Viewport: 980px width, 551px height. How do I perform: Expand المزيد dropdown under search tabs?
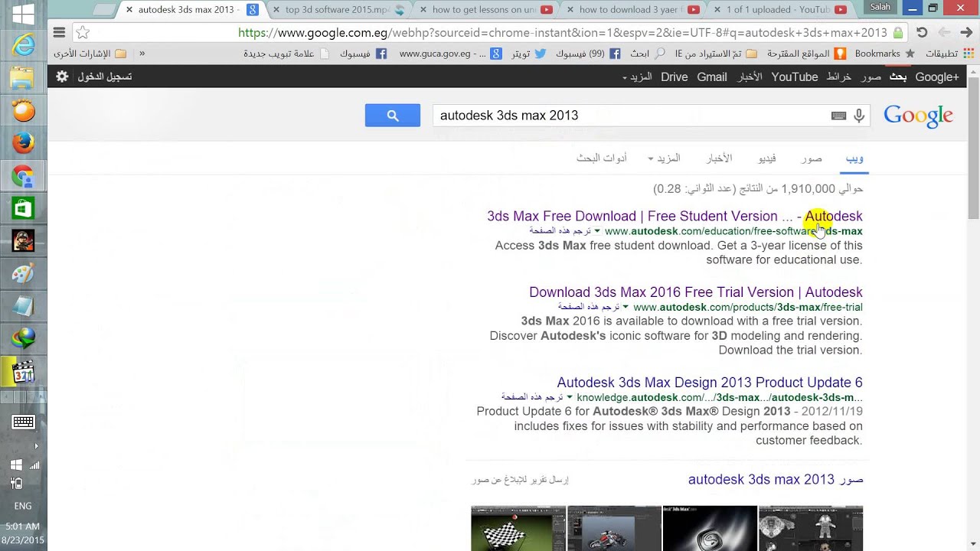[x=665, y=158]
